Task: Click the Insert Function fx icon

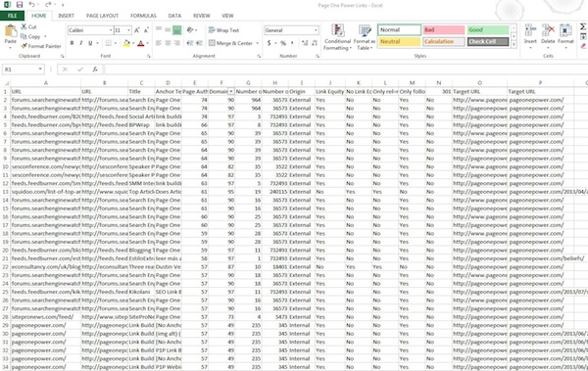Action: click(95, 70)
